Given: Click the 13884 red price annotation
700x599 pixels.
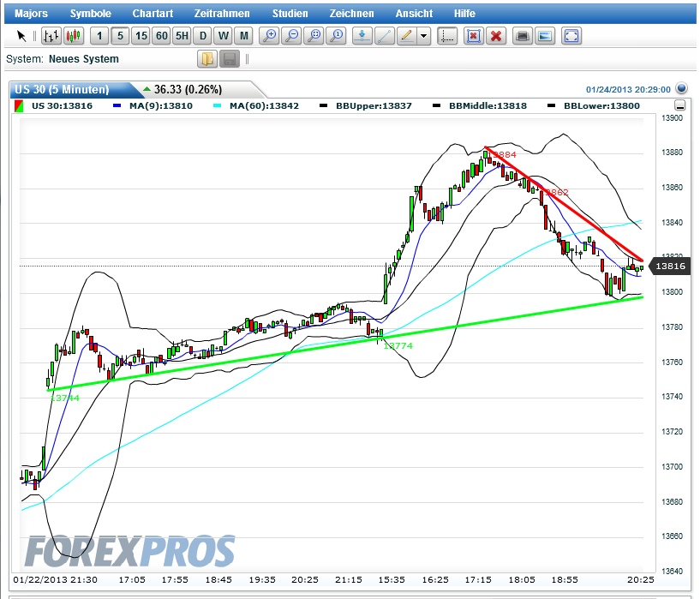Looking at the screenshot, I should [x=502, y=155].
